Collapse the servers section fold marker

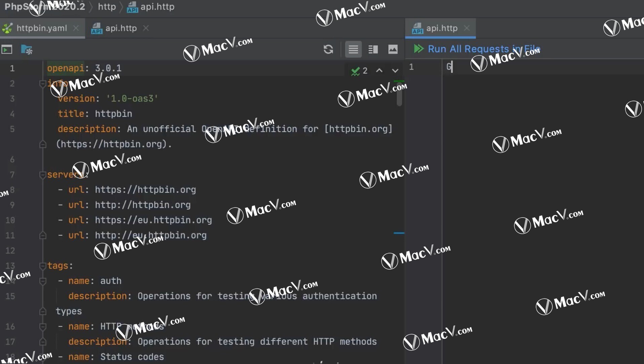[43, 175]
